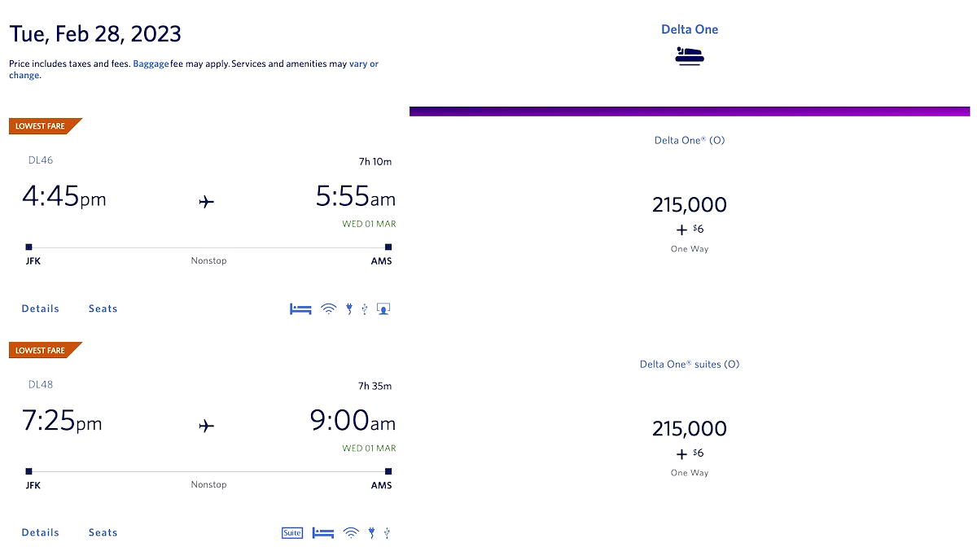Click the Delta One suites (O) fare label
The image size is (977, 560).
click(x=690, y=364)
